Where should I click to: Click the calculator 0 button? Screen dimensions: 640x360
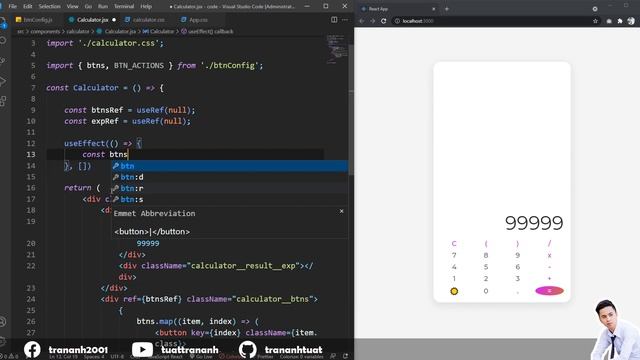[486, 291]
